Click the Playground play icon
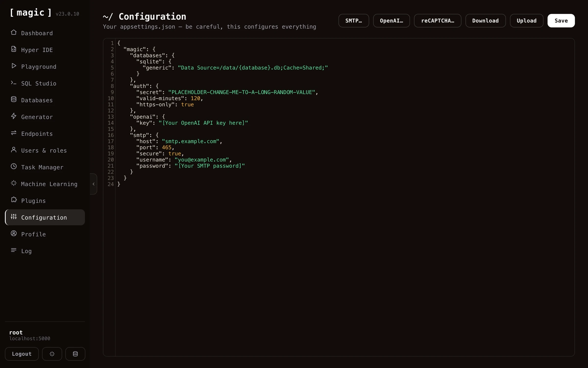588x368 pixels. coord(14,66)
